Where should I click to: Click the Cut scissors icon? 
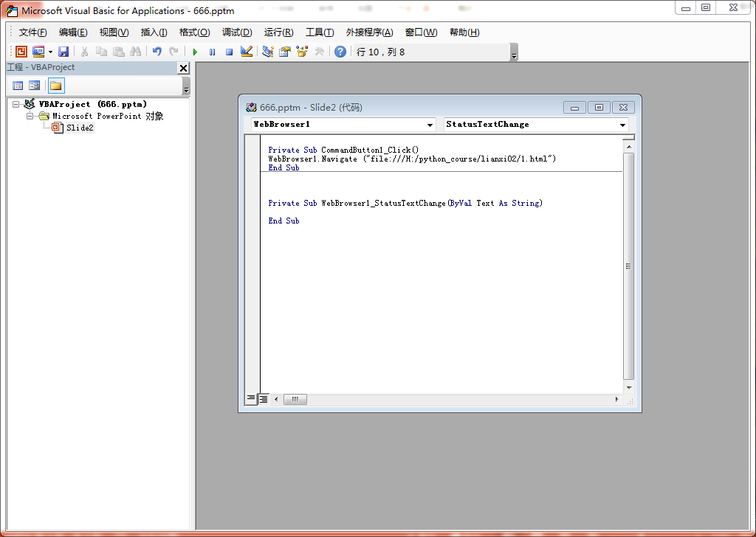pos(84,52)
